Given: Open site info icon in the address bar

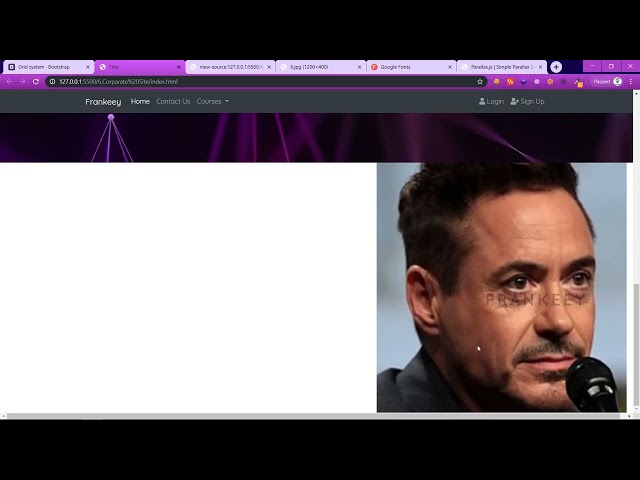Looking at the screenshot, I should [52, 82].
